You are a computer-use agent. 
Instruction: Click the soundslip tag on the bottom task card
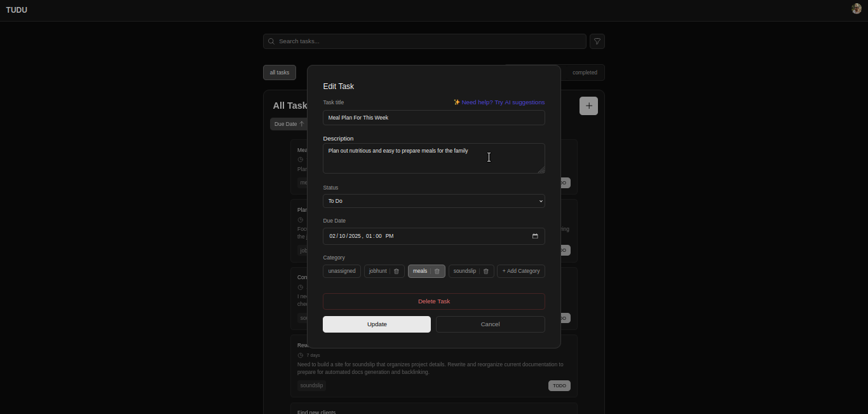(x=312, y=385)
